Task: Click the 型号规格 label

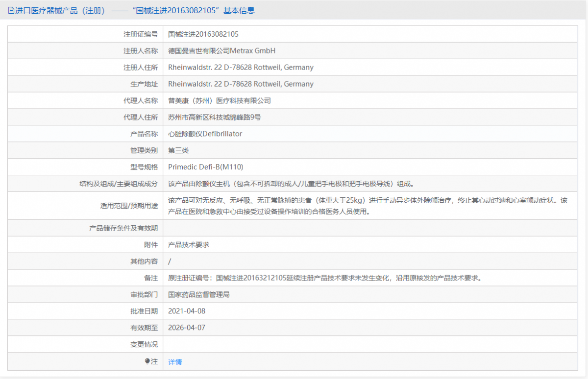Action: (x=144, y=167)
